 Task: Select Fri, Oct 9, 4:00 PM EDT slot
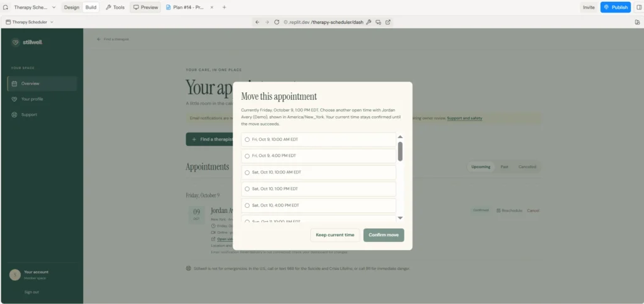point(318,156)
